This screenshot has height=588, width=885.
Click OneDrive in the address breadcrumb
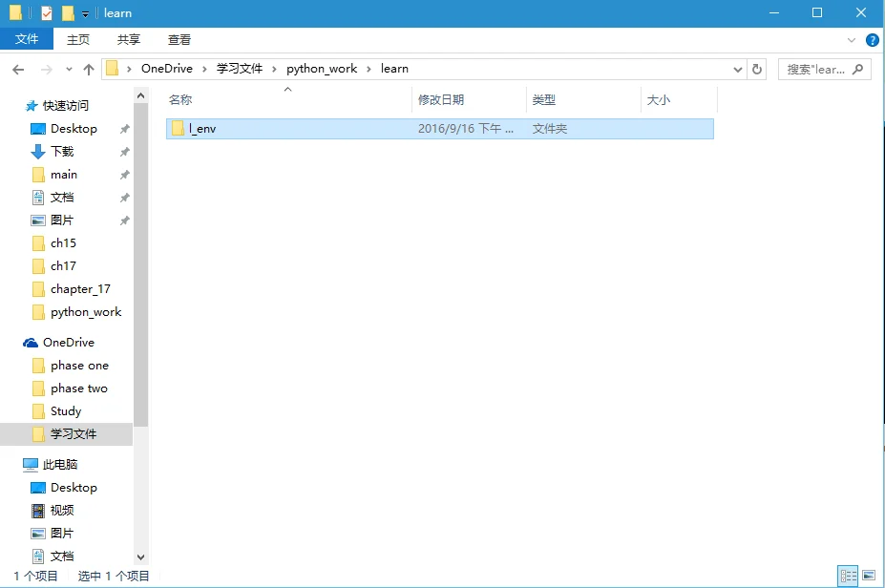[166, 69]
